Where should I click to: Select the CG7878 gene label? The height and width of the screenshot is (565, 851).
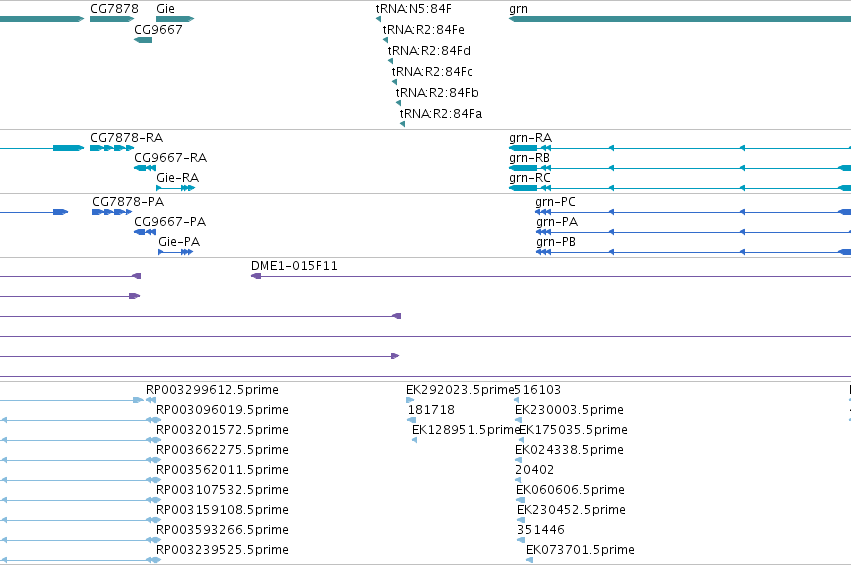coord(114,9)
